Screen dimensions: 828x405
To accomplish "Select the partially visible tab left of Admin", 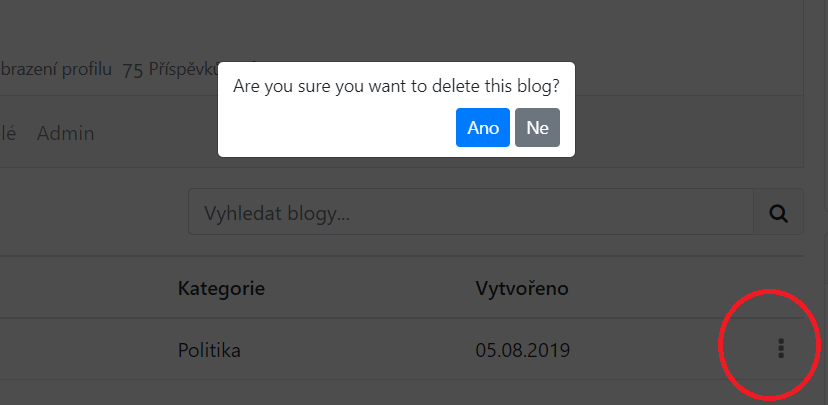I will tap(8, 133).
